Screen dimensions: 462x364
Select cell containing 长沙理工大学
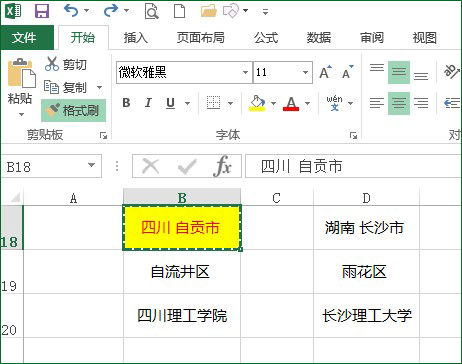[366, 315]
